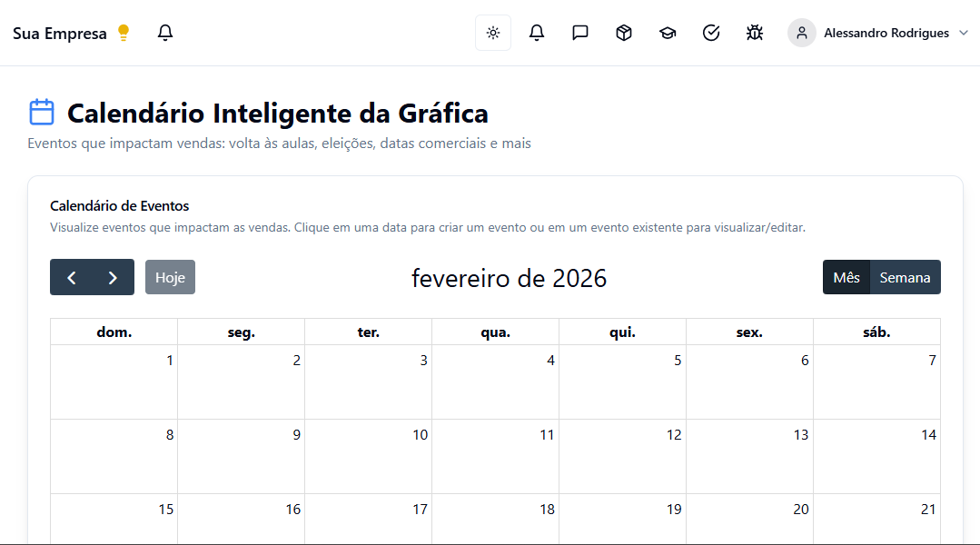Go to previous month with left chevron
The image size is (980, 545).
coord(72,277)
